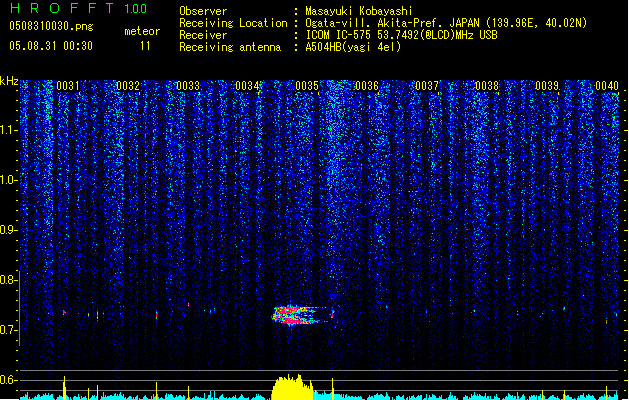Click the meteor label
Viewport: 629px width, 400px height.
(x=142, y=31)
